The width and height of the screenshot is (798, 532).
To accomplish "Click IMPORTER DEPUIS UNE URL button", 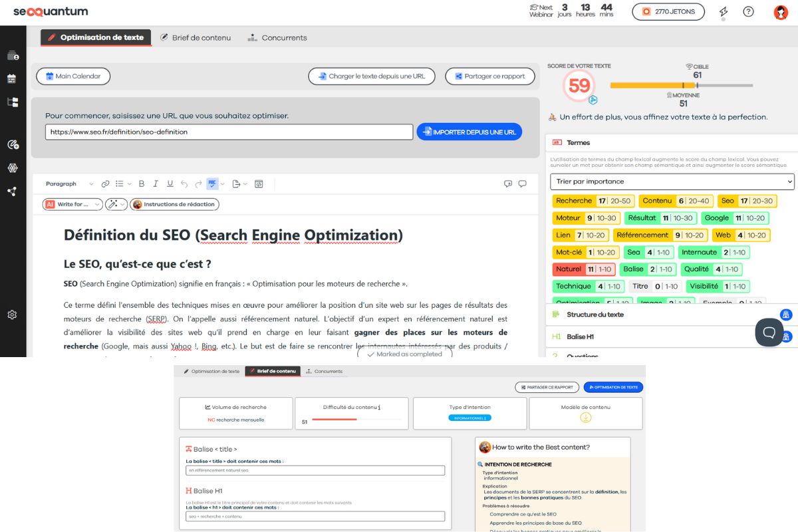I will tap(469, 132).
